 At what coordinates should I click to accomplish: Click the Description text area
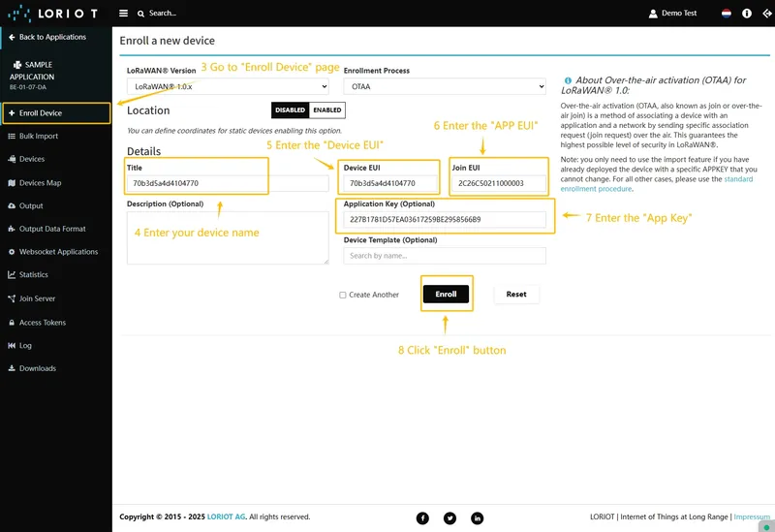pos(228,237)
